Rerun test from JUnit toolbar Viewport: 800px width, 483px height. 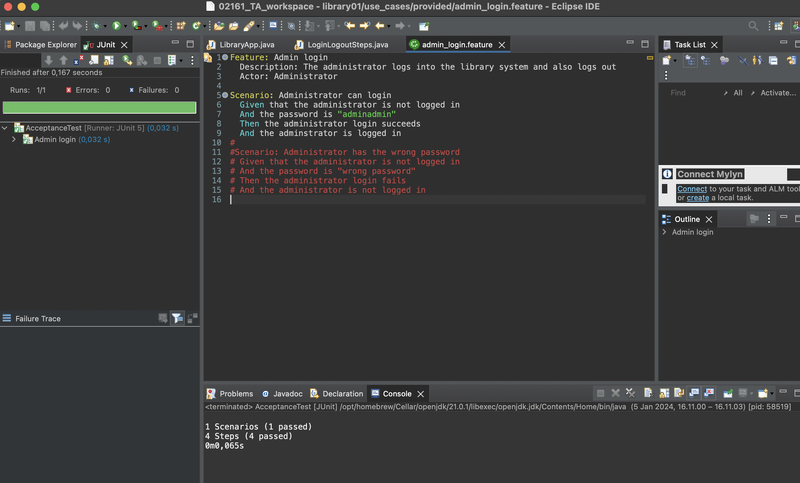127,60
